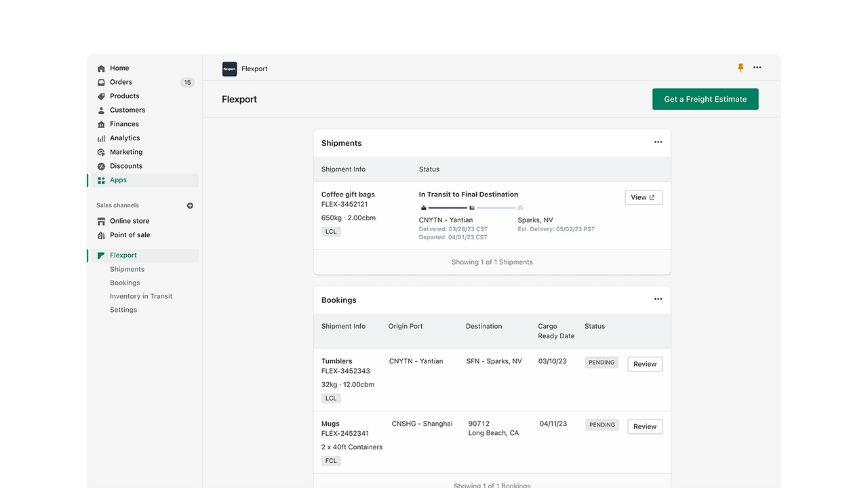This screenshot has height=488, width=868.
Task: Click the Finances bank icon
Action: [101, 124]
